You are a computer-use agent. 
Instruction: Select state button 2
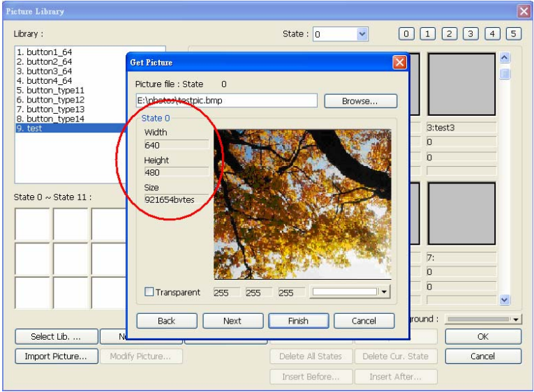[450, 33]
